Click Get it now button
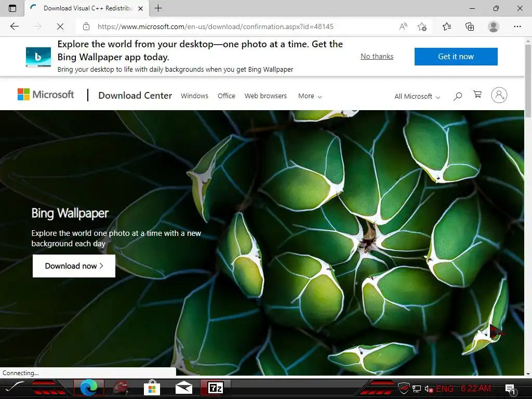532x399 pixels. click(x=456, y=56)
